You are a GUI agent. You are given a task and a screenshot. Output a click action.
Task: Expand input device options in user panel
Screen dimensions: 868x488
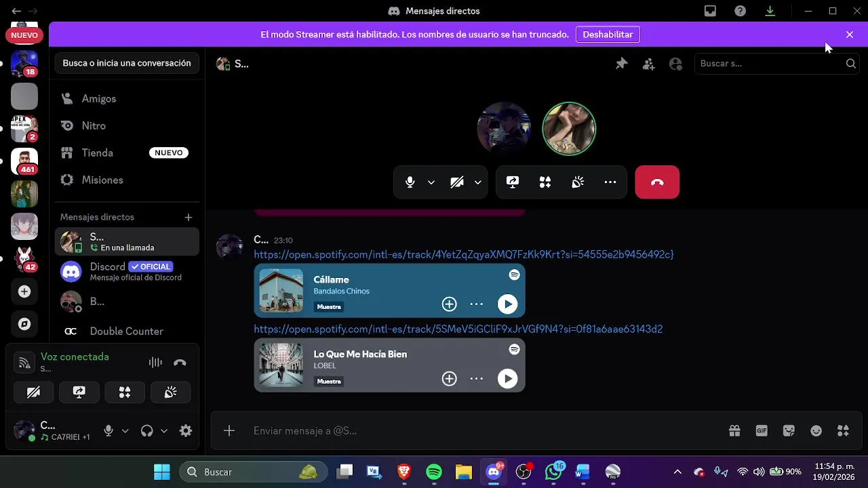pyautogui.click(x=125, y=431)
